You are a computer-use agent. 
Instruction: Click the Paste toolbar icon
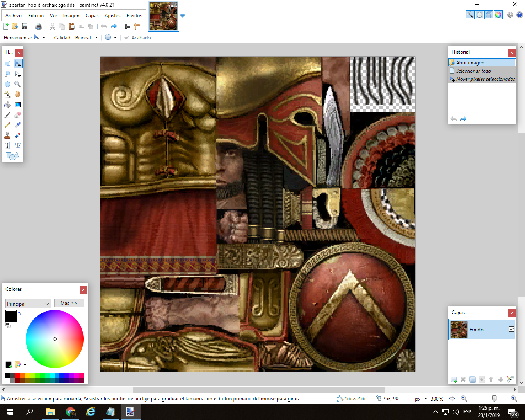(71, 26)
